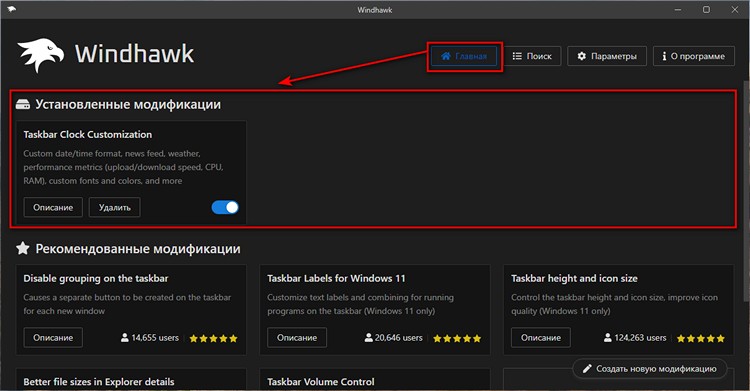750x391 pixels.
Task: Minimize the Windhawk window
Action: (x=678, y=10)
